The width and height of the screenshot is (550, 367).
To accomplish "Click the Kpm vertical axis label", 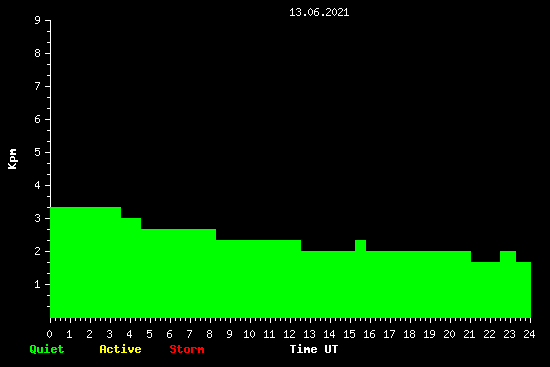I will coord(12,159).
